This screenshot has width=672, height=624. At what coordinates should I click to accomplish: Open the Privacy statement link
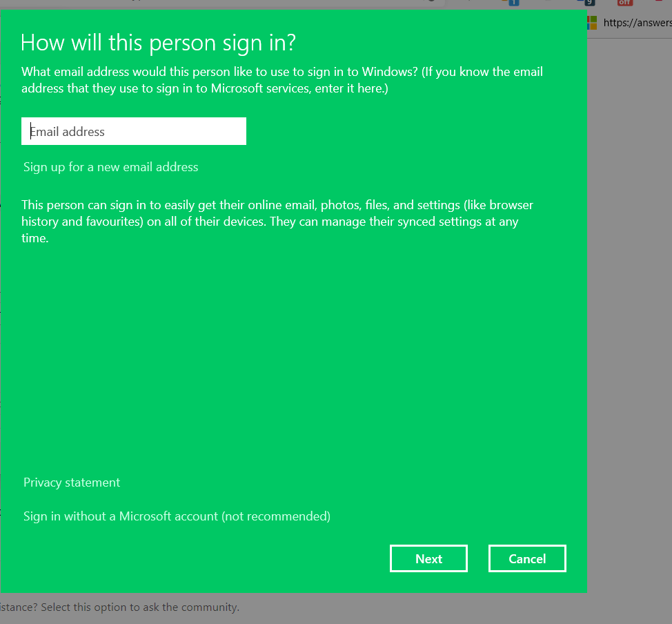tap(72, 482)
